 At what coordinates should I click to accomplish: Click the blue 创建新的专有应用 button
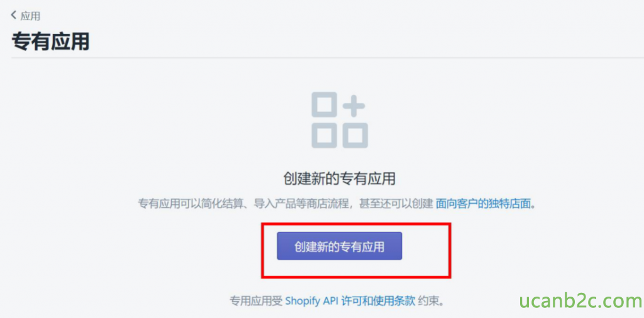coord(339,246)
